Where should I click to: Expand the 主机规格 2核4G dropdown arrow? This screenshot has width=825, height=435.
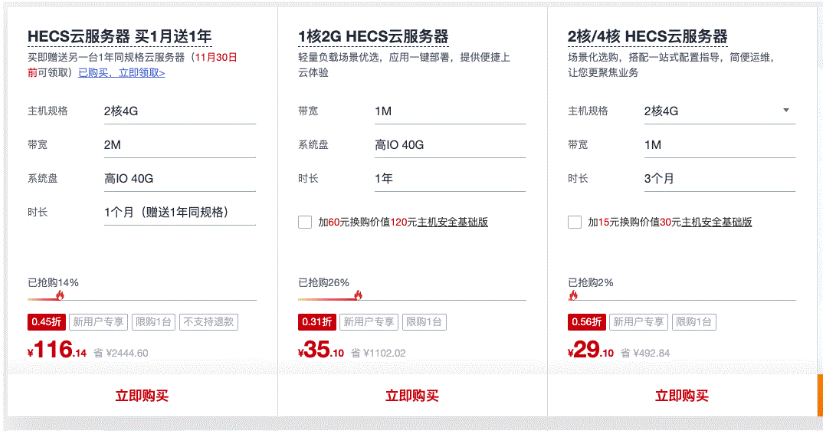tap(786, 110)
